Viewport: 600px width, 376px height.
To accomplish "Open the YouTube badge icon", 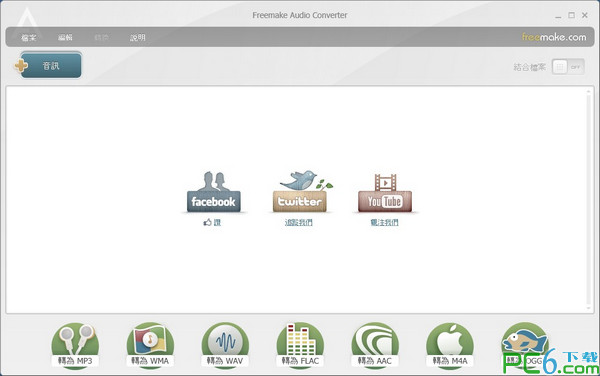I will point(385,193).
